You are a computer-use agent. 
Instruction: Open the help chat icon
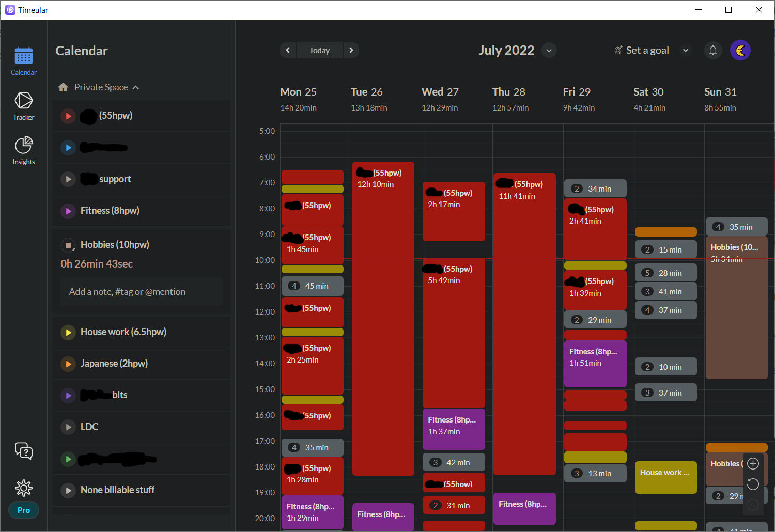point(24,451)
